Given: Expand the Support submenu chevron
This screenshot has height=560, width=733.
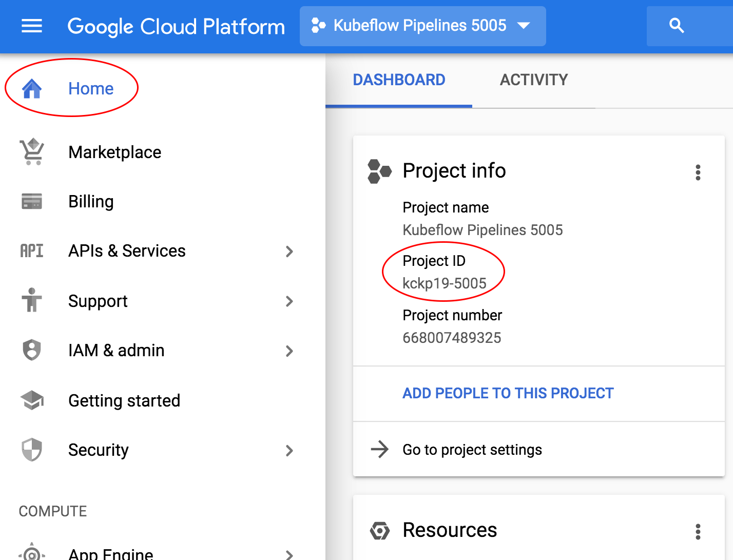Looking at the screenshot, I should point(290,301).
